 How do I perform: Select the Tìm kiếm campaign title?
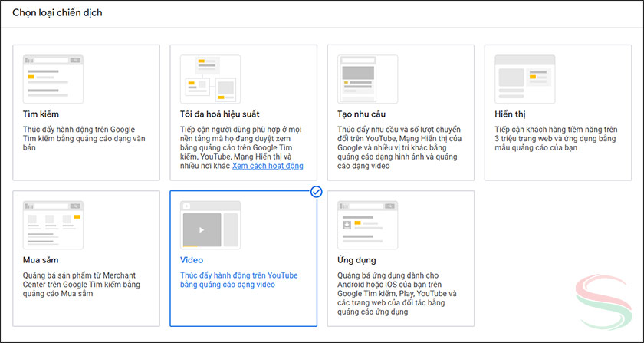pyautogui.click(x=41, y=114)
